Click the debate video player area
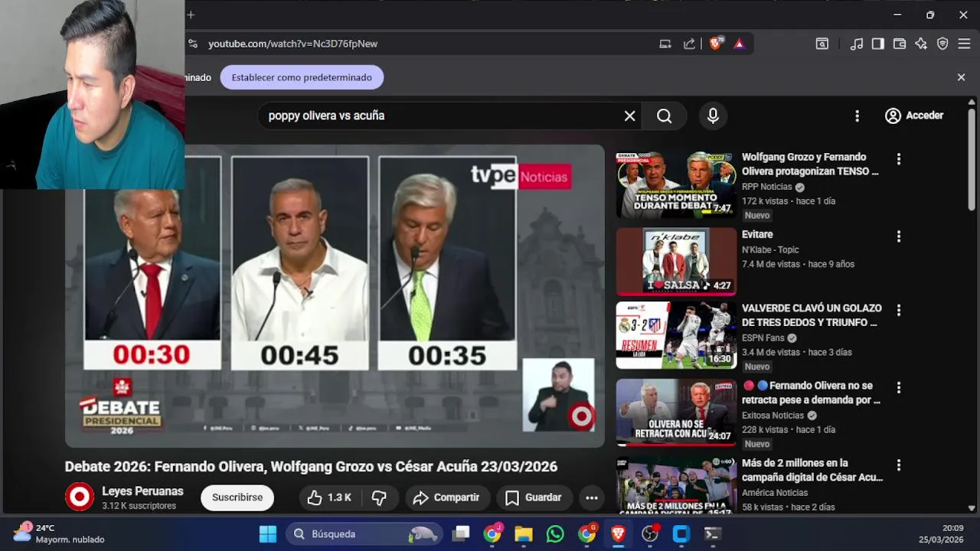The image size is (980, 551). point(335,296)
